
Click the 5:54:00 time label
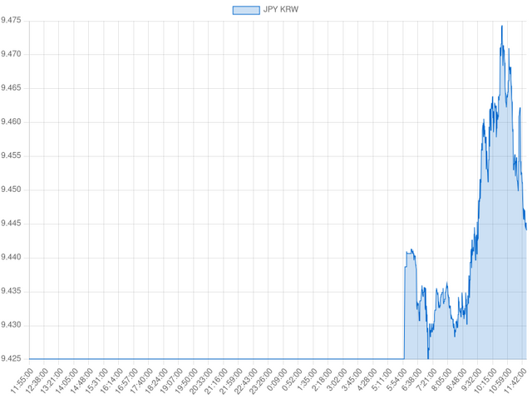[x=397, y=381]
